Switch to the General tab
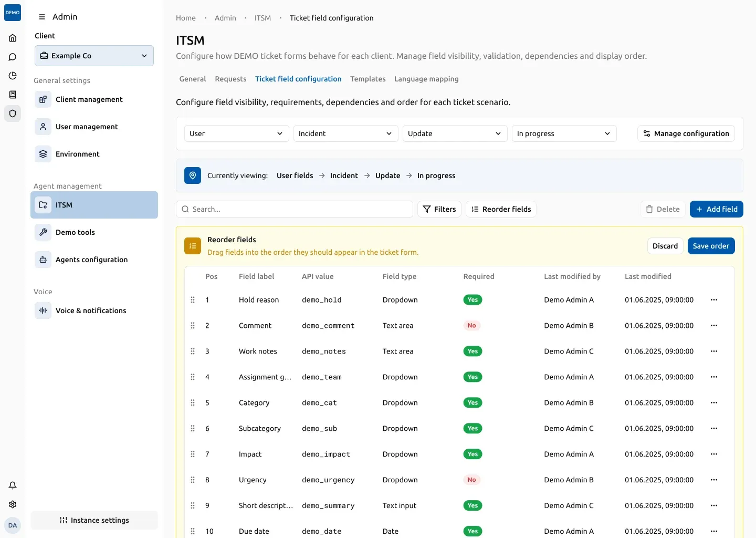 [x=193, y=79]
